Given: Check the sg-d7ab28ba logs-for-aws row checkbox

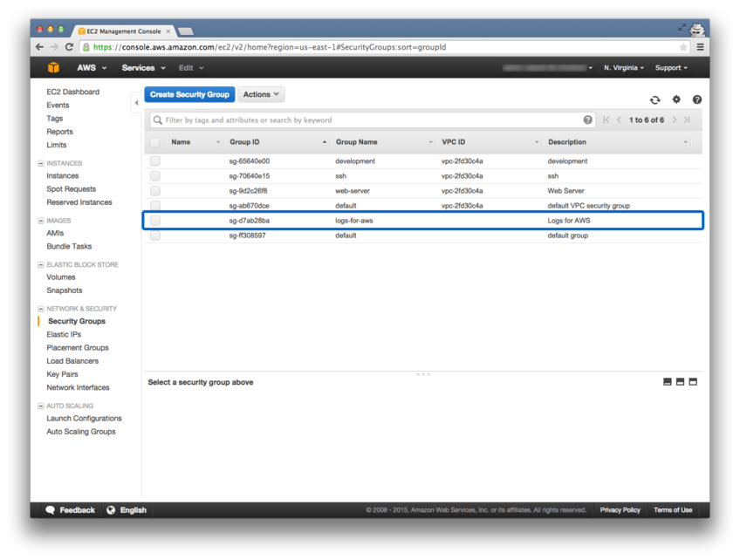Looking at the screenshot, I should 155,221.
